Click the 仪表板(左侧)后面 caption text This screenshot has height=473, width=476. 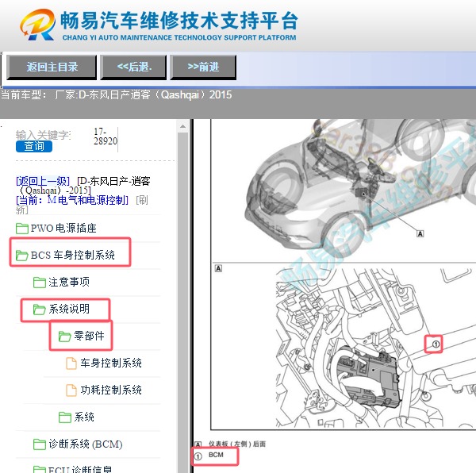pos(236,444)
